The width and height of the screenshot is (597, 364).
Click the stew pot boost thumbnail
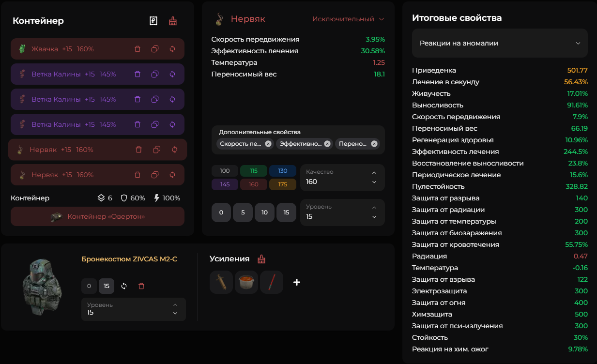pyautogui.click(x=246, y=282)
